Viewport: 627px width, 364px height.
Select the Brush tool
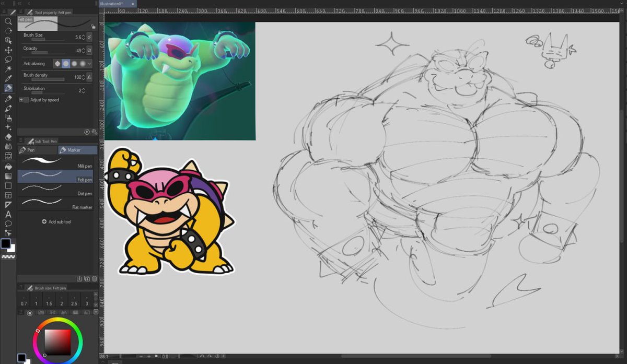[x=8, y=108]
